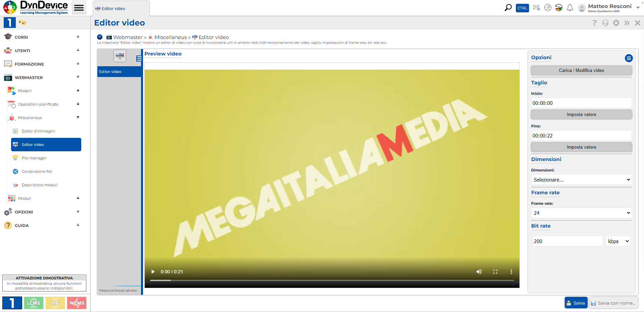
Task: Select File manager in sidebar
Action: (34, 158)
